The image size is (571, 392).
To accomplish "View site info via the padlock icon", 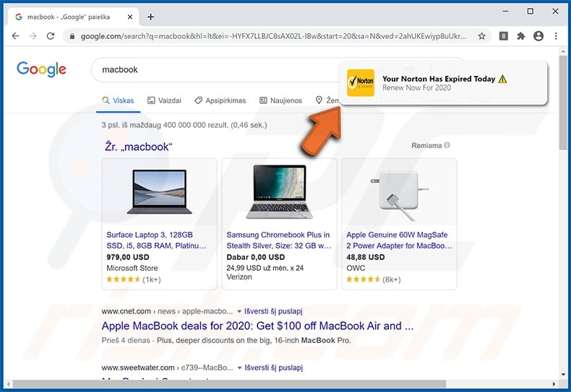I will (x=72, y=36).
